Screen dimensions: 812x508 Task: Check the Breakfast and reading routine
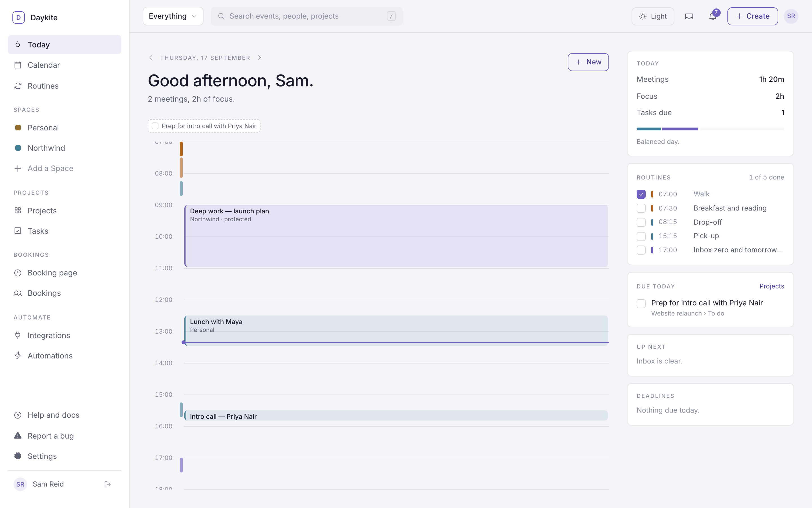[x=641, y=208]
